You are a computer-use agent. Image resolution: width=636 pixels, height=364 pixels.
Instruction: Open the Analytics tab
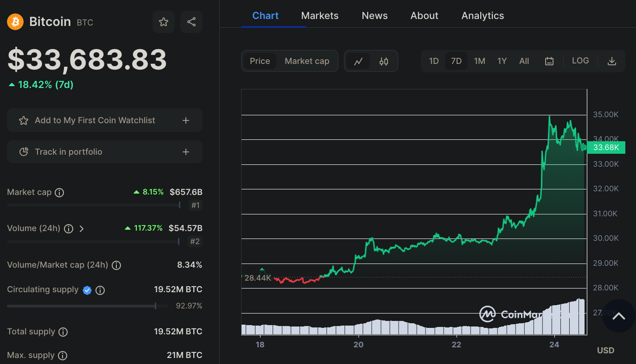pyautogui.click(x=483, y=16)
